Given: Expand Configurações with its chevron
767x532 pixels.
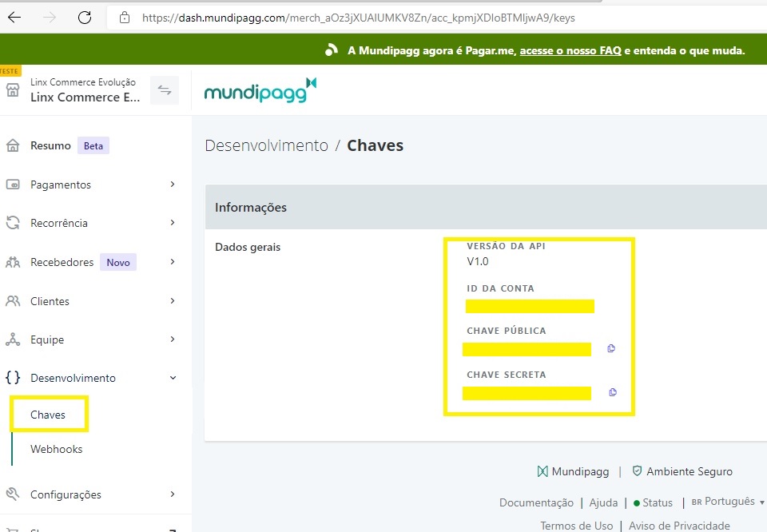Looking at the screenshot, I should 173,494.
